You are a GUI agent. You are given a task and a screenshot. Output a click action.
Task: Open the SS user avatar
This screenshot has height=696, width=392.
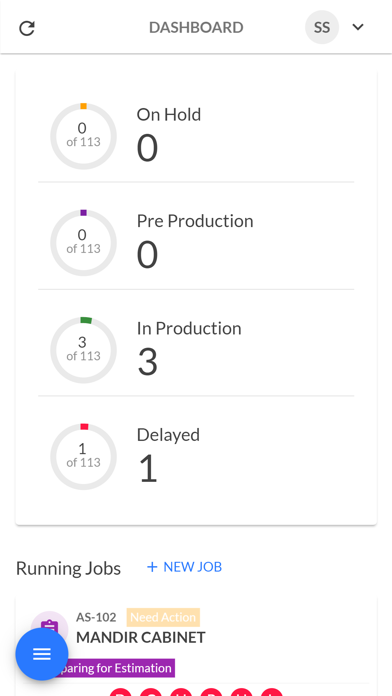322,28
